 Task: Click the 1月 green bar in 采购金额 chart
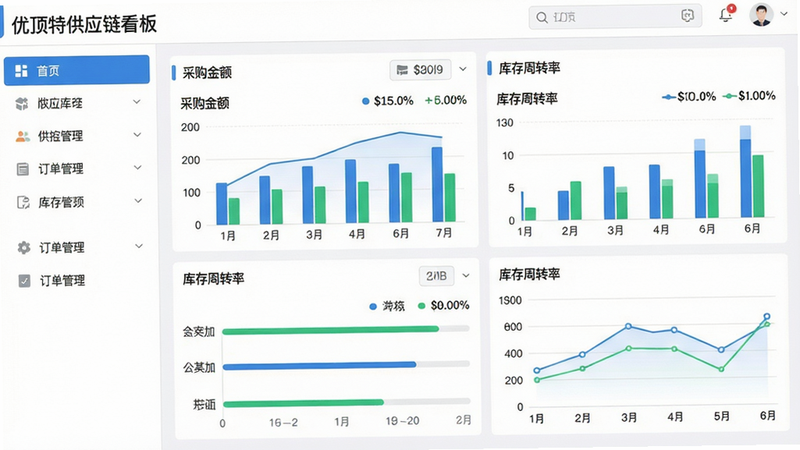234,211
